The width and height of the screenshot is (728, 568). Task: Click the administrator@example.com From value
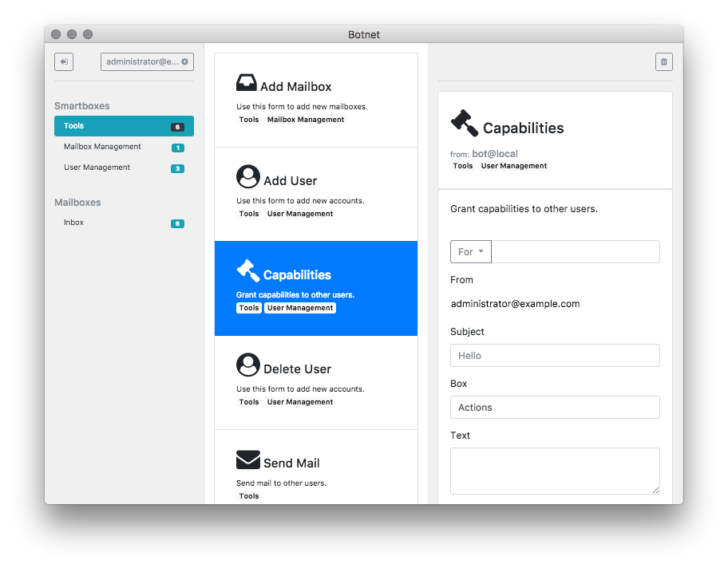point(516,304)
